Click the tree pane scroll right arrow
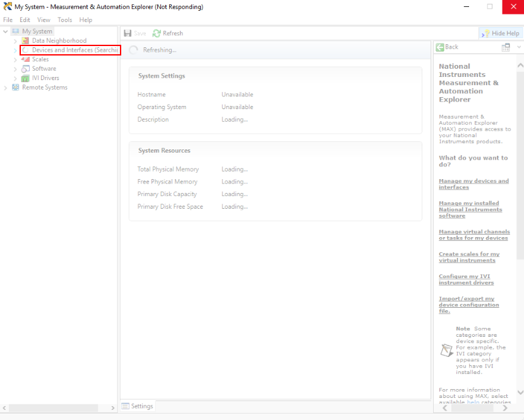 coord(112,408)
